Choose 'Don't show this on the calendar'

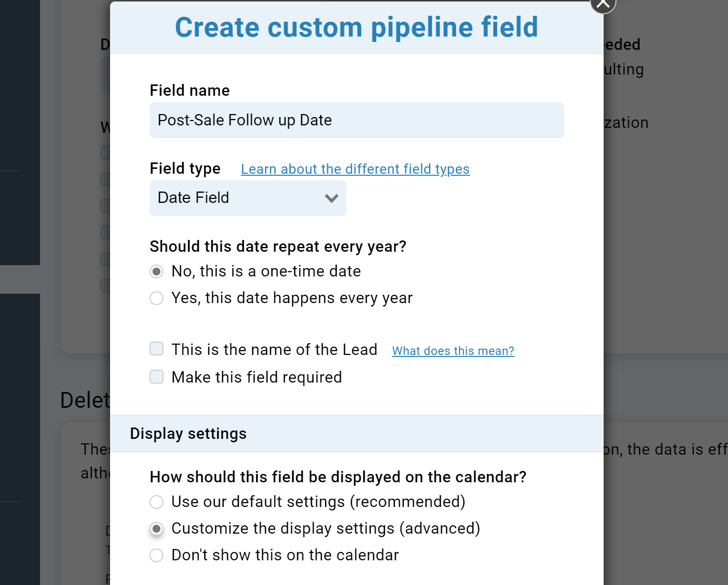click(x=156, y=555)
